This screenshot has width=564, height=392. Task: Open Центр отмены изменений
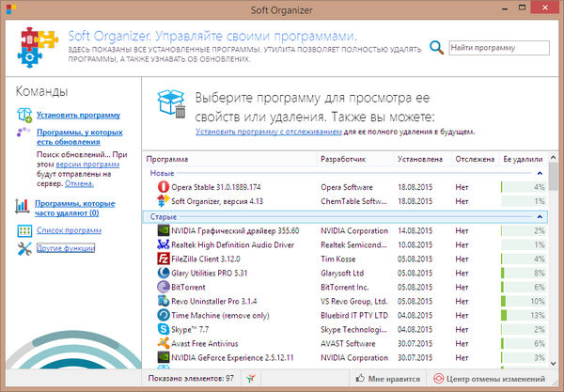pyautogui.click(x=489, y=378)
